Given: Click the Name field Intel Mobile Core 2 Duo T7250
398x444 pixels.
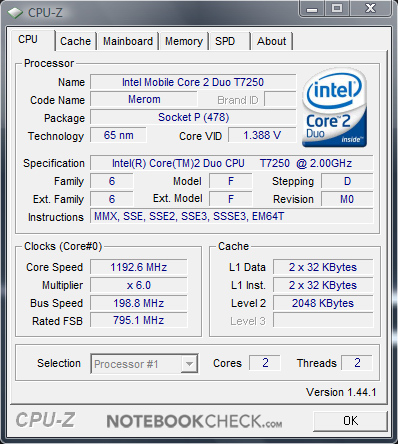Looking at the screenshot, I should coord(193,82).
